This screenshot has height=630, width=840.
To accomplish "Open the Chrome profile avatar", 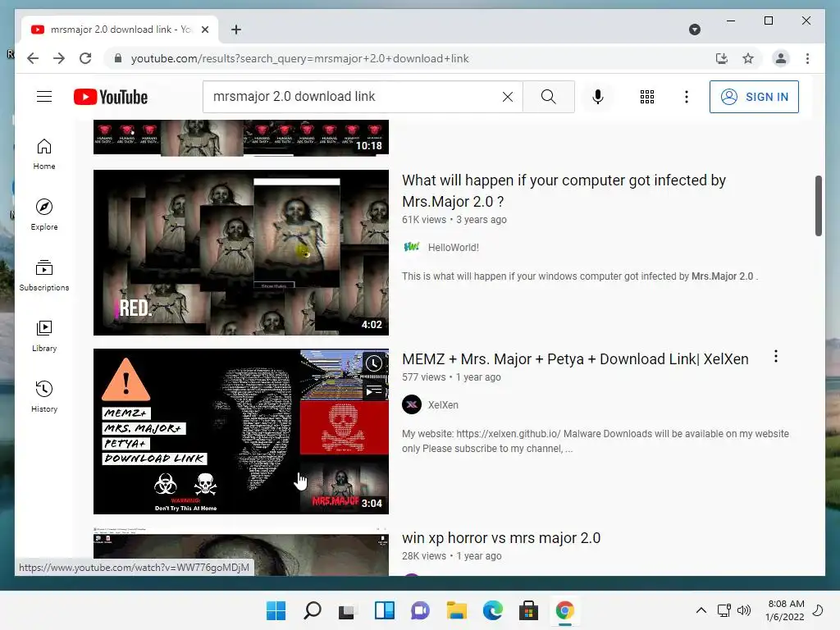I will 781,58.
